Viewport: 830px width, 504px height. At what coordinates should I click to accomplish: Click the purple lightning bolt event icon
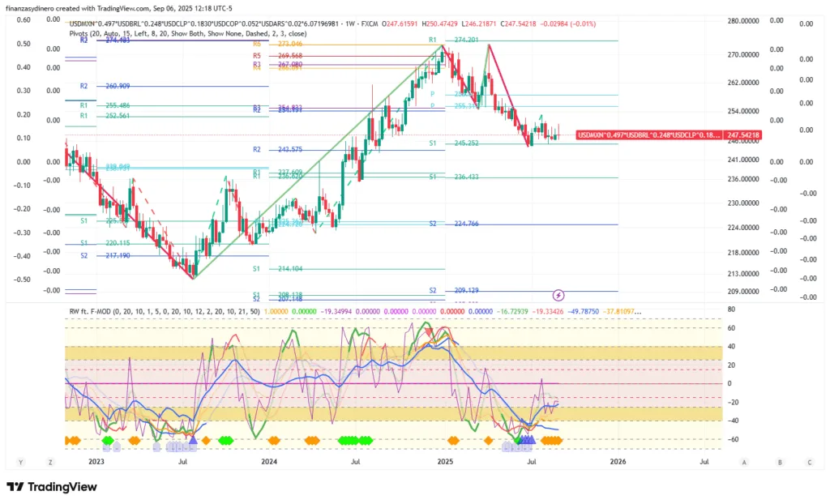(x=558, y=295)
